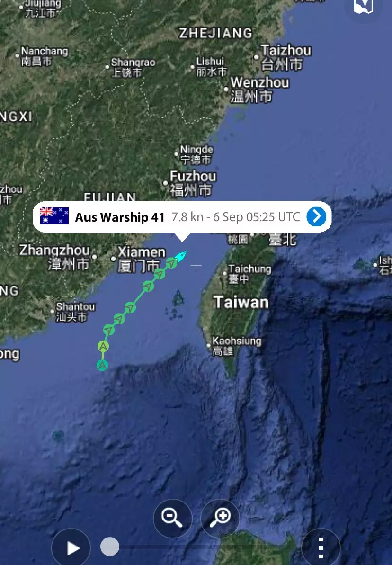Image resolution: width=392 pixels, height=565 pixels.
Task: Click the zoom in magnifier button
Action: tap(220, 518)
